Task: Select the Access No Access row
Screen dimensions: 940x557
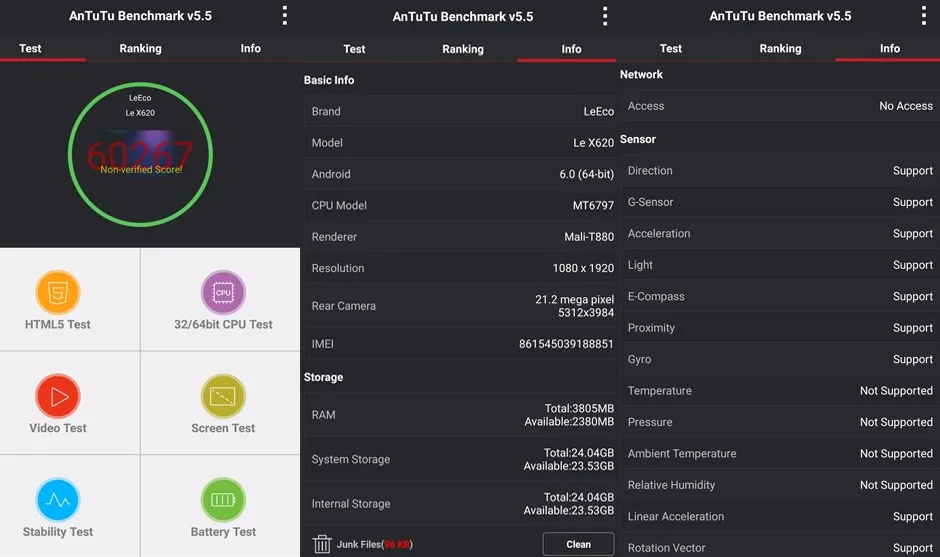Action: [780, 106]
